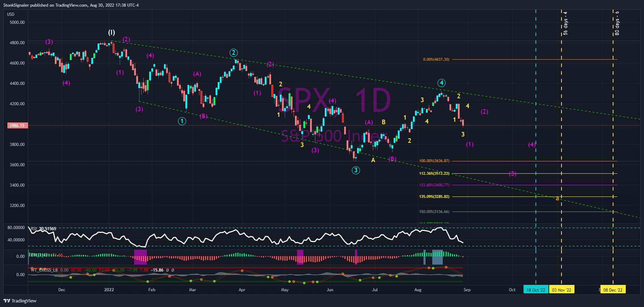This screenshot has width=644, height=307.
Task: Select the 100.00%(3636.87) Fibonacci label
Action: click(434, 161)
